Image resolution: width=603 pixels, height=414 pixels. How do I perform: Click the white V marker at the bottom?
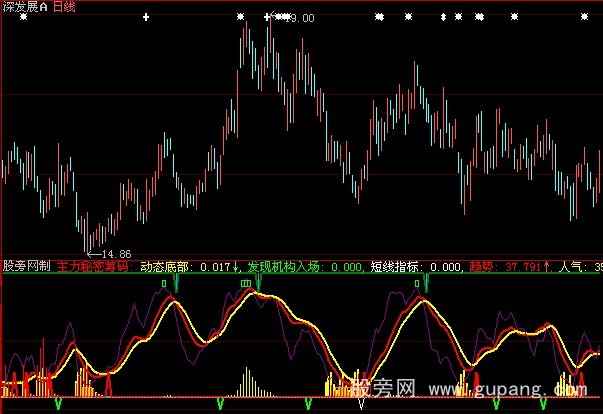tap(361, 404)
